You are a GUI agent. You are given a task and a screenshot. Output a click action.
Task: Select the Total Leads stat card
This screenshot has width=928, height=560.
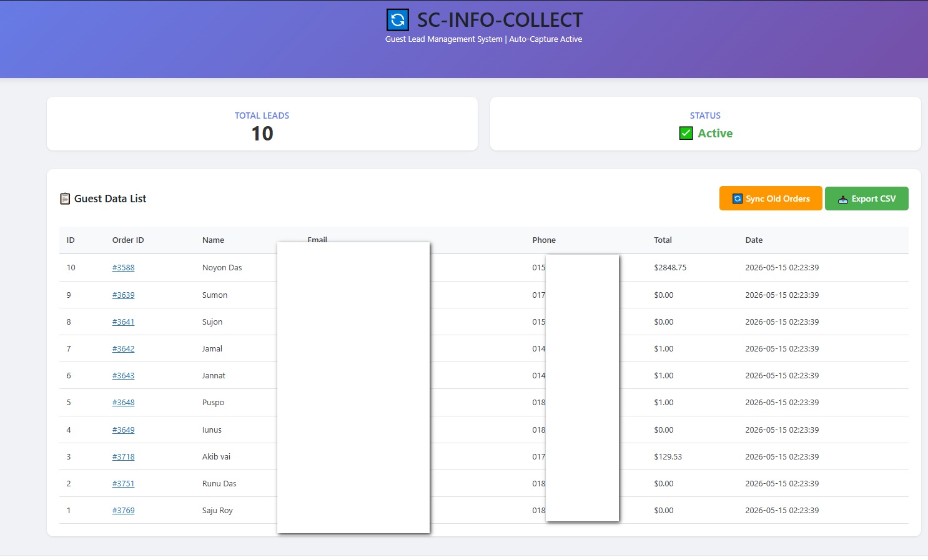[262, 124]
